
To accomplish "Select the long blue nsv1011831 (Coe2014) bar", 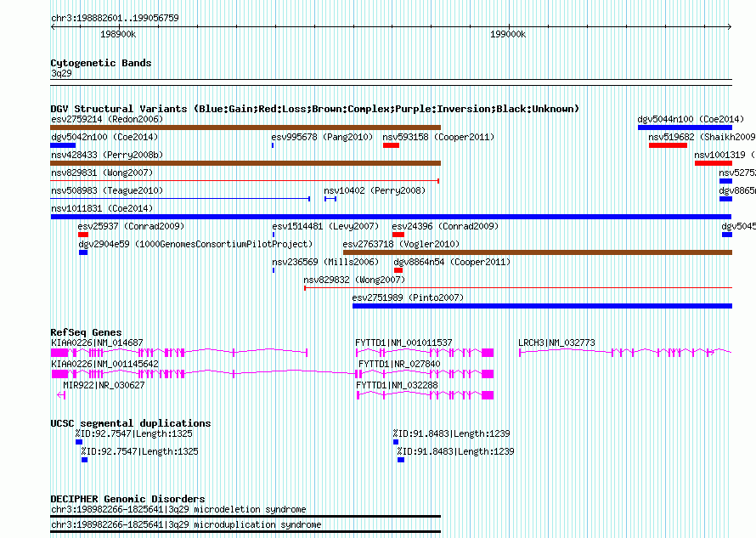I will point(391,217).
